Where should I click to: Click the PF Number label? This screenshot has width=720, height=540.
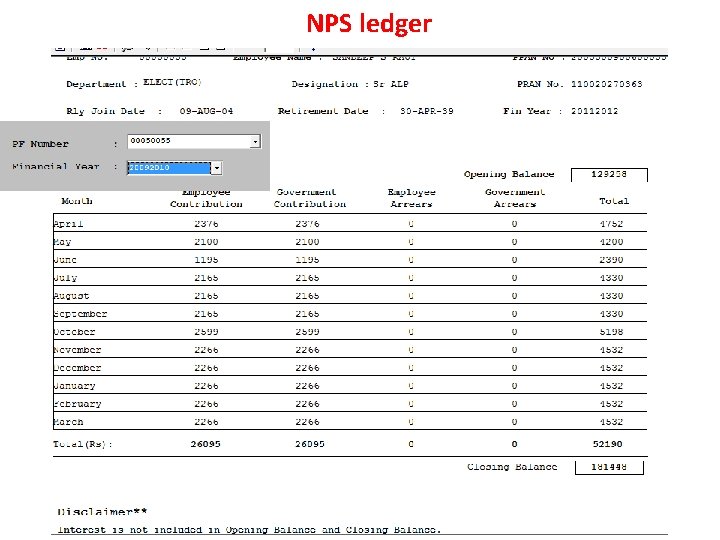coord(40,144)
